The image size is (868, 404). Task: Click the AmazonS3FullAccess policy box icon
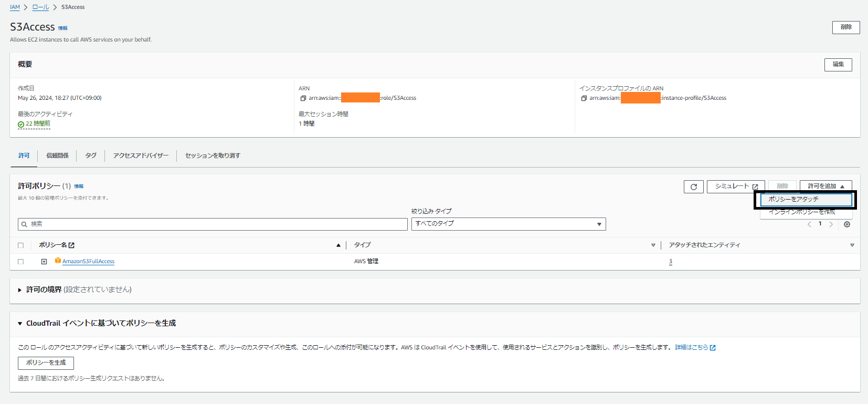point(58,261)
